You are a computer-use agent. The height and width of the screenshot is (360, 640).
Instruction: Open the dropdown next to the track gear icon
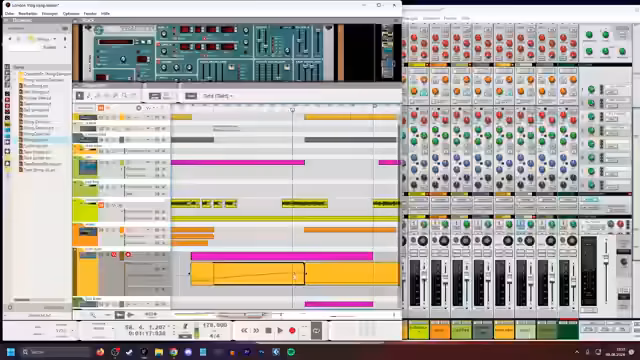click(x=149, y=108)
